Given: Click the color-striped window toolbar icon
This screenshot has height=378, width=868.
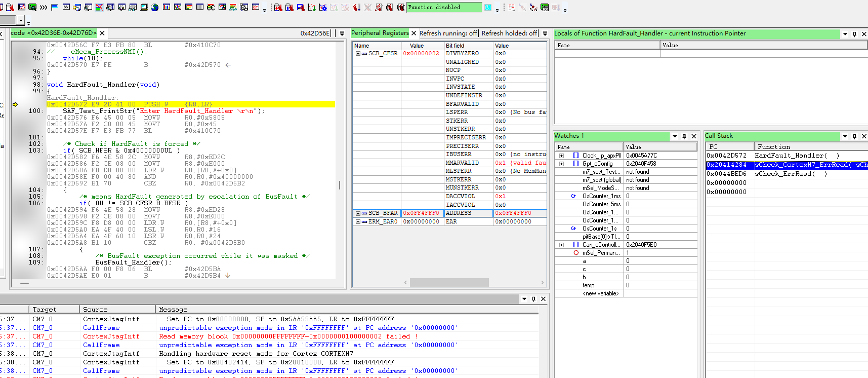Looking at the screenshot, I should (x=189, y=7).
